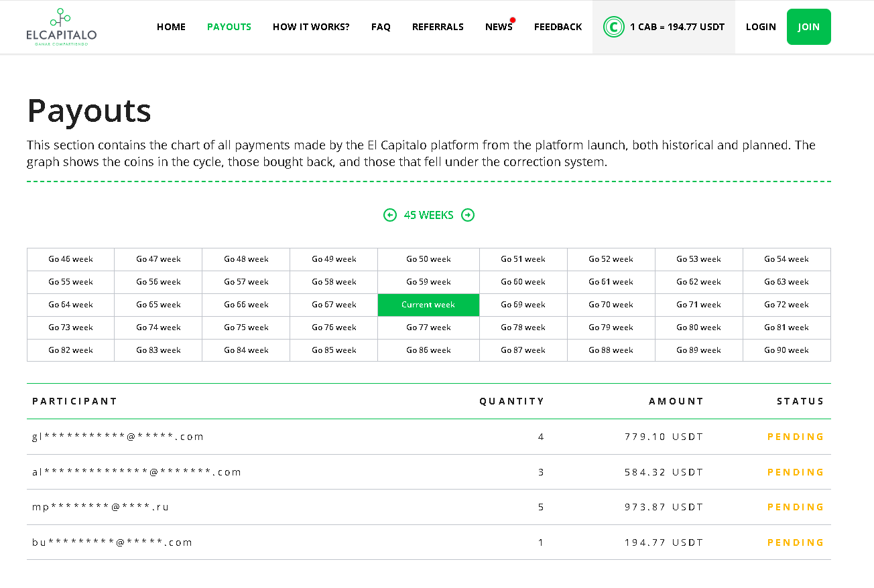Click the 194.77 USDT amount in table

(664, 542)
